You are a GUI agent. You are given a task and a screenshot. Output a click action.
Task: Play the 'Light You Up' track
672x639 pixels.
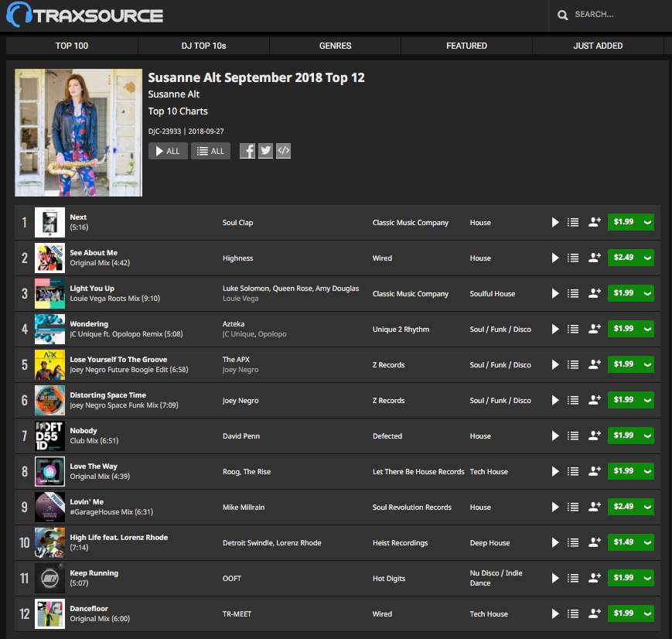pos(555,293)
